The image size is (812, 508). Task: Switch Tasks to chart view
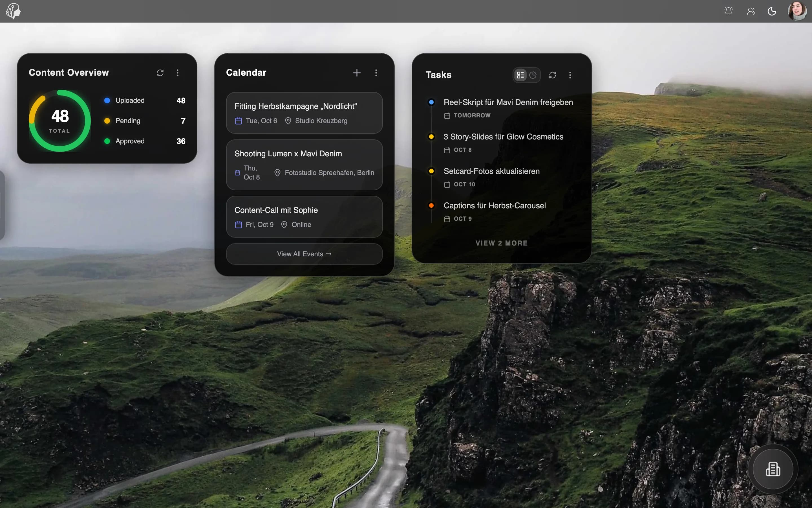click(x=533, y=75)
